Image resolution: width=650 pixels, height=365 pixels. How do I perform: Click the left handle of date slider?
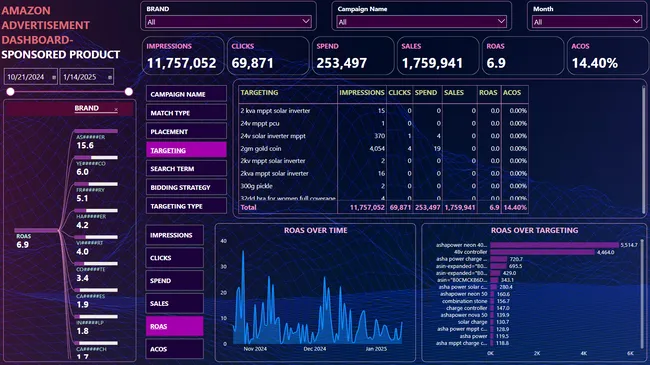[10, 92]
